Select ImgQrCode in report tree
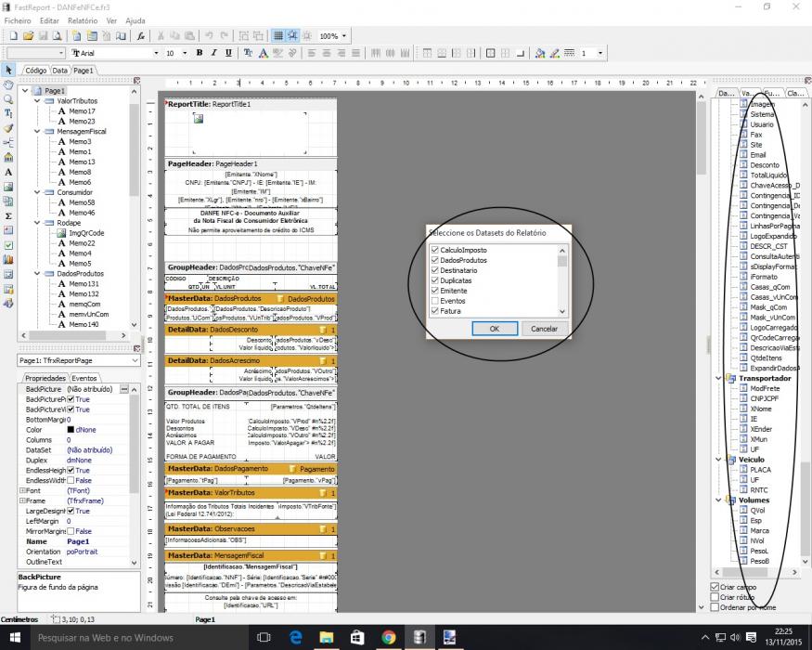Screen dimensions: 812x650 coord(86,233)
